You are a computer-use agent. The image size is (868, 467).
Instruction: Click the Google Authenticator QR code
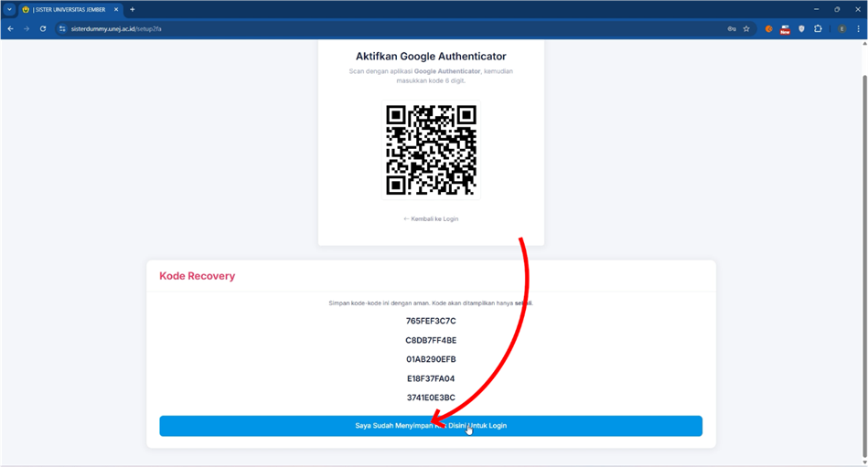coord(431,151)
